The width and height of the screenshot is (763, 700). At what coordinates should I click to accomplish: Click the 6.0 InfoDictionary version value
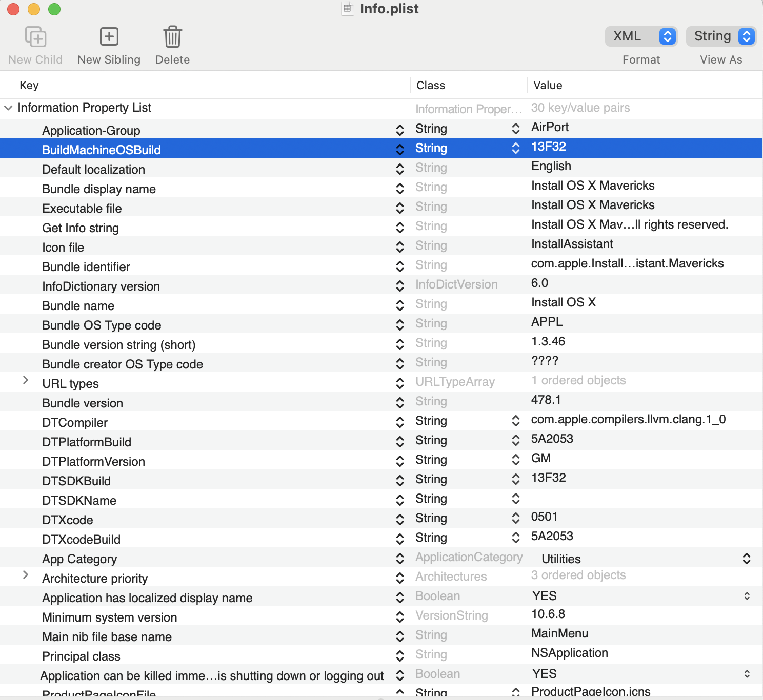pos(540,283)
